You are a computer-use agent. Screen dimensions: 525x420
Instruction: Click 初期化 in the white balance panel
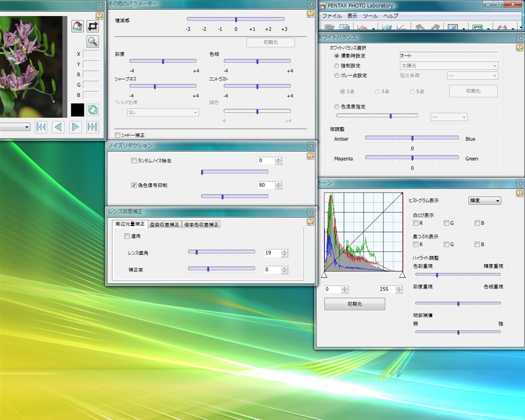(x=473, y=91)
